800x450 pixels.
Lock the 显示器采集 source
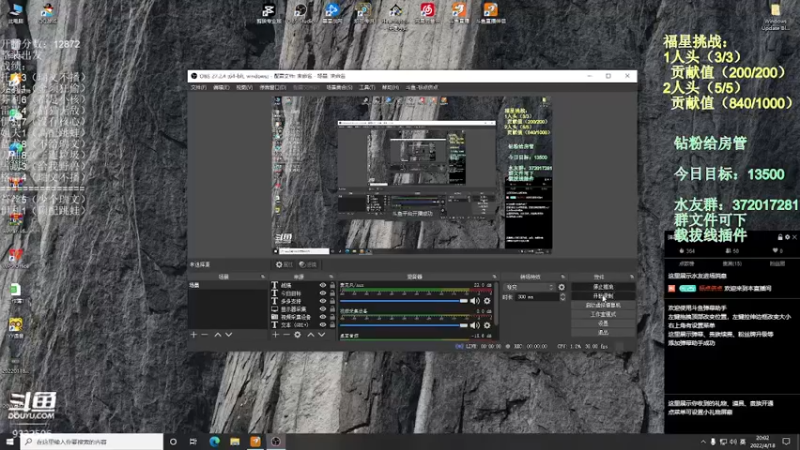332,309
